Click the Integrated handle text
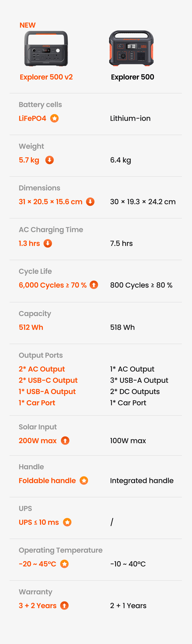The image size is (192, 644). (142, 481)
